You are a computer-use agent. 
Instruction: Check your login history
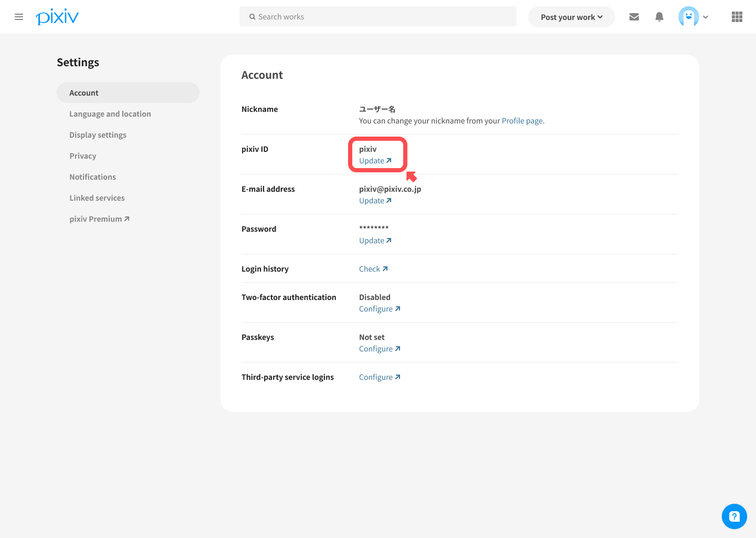click(x=373, y=268)
